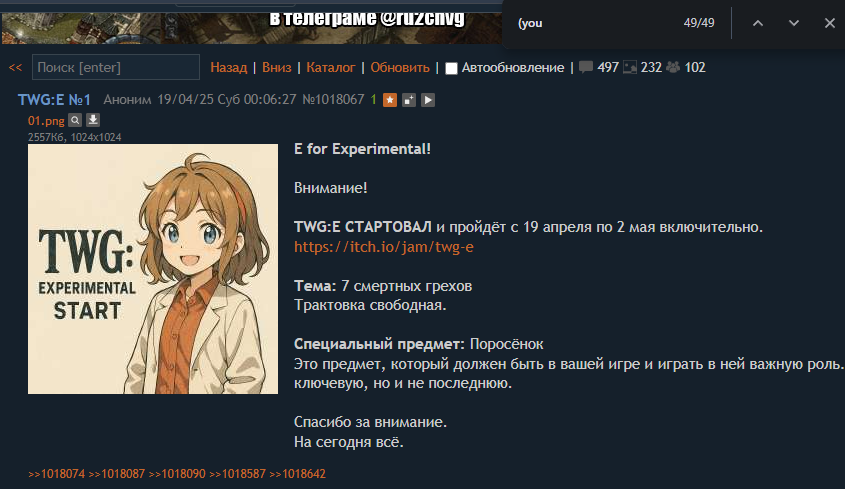This screenshot has width=845, height=489.
Task: Open the itch.io/jam/twg-e link
Action: tap(384, 247)
